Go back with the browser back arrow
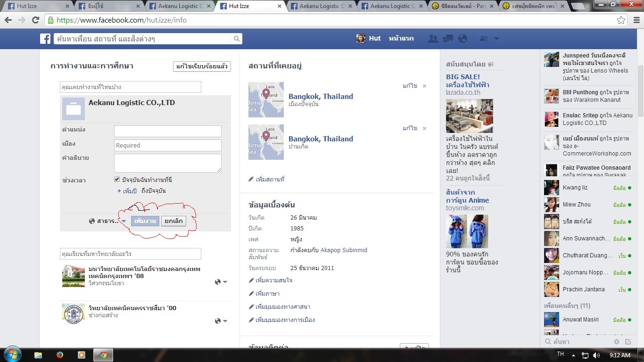Image resolution: width=644 pixels, height=362 pixels. [8, 20]
